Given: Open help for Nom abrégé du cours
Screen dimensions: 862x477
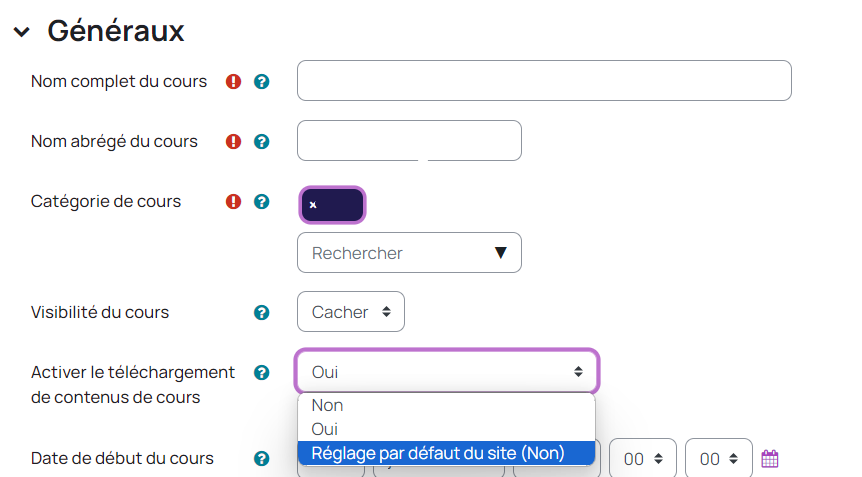Looking at the screenshot, I should (262, 142).
